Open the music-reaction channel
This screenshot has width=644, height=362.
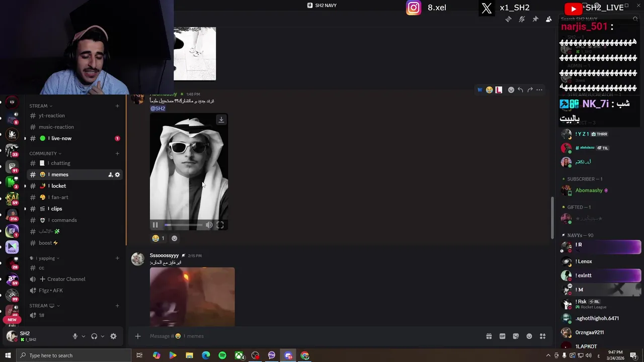(74, 127)
